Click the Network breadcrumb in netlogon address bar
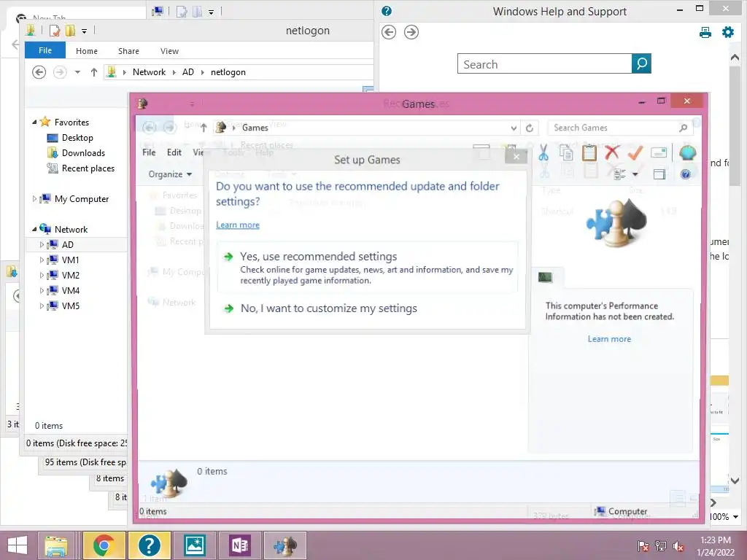This screenshot has width=747, height=560. tap(149, 72)
